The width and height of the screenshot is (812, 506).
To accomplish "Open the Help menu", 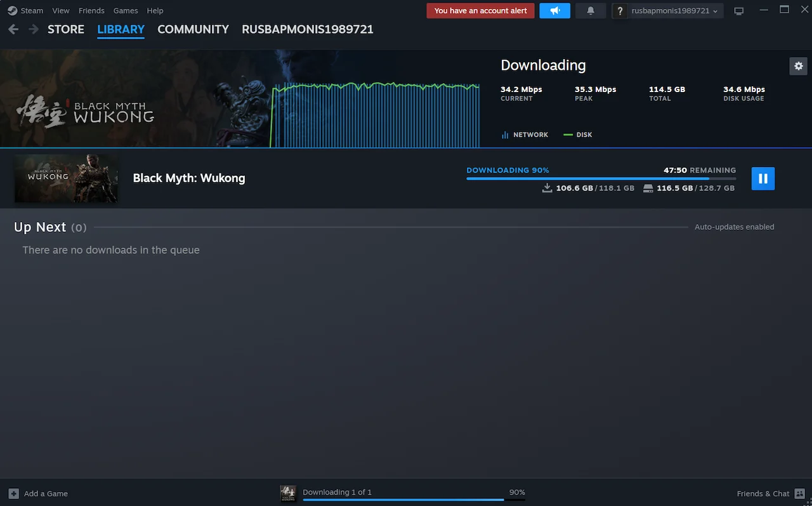I will coord(155,10).
